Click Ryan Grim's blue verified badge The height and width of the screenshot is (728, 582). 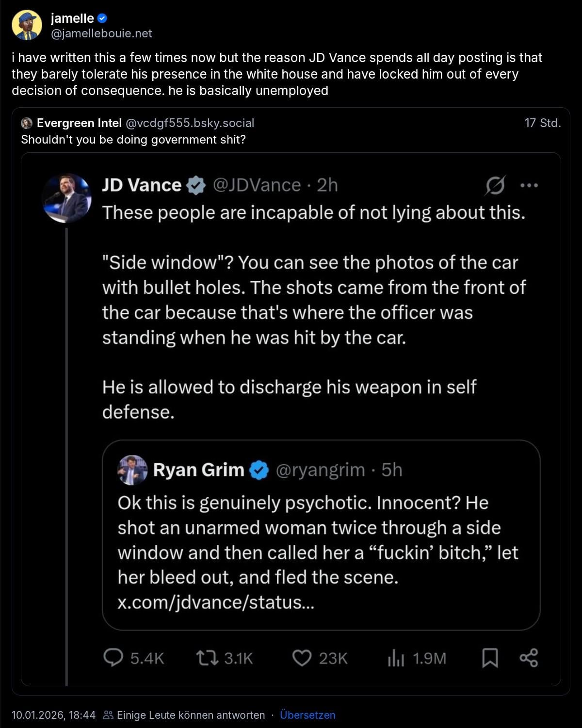click(259, 470)
